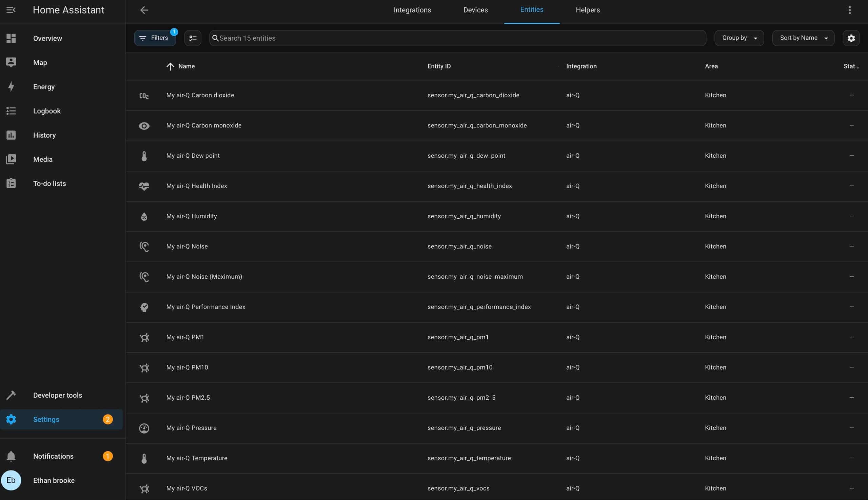Open the Group by dropdown

(x=739, y=38)
